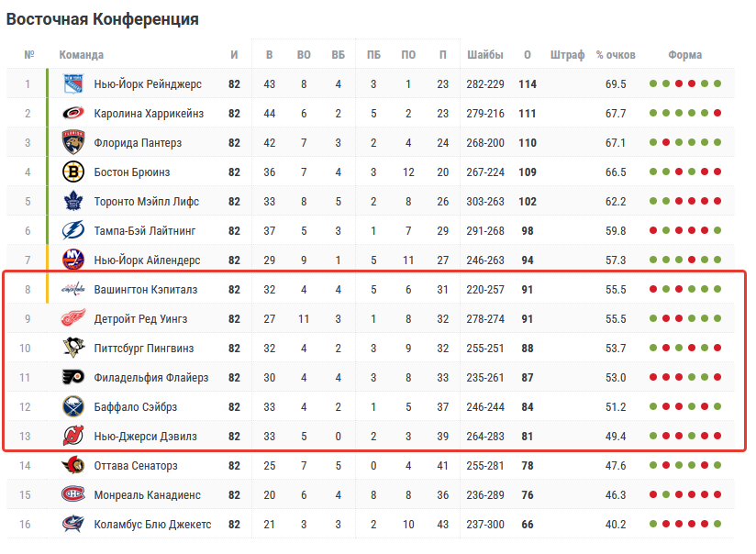Click the Toronto Maple Leafs logo
Viewport: 756px width, 554px height.
73,202
